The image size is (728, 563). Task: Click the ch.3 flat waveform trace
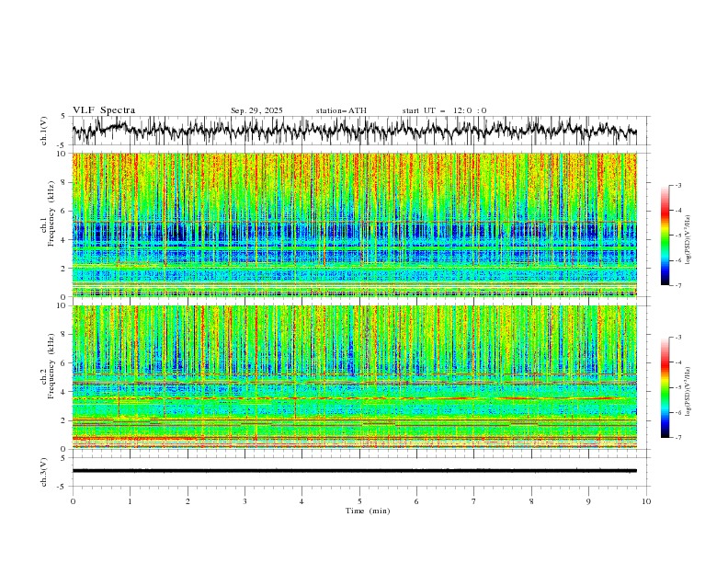(354, 471)
